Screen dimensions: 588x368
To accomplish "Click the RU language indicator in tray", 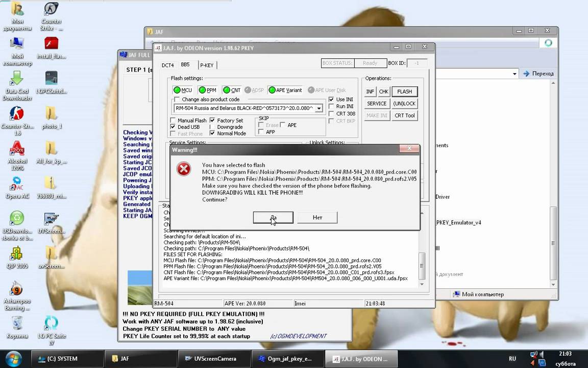I will pos(512,359).
